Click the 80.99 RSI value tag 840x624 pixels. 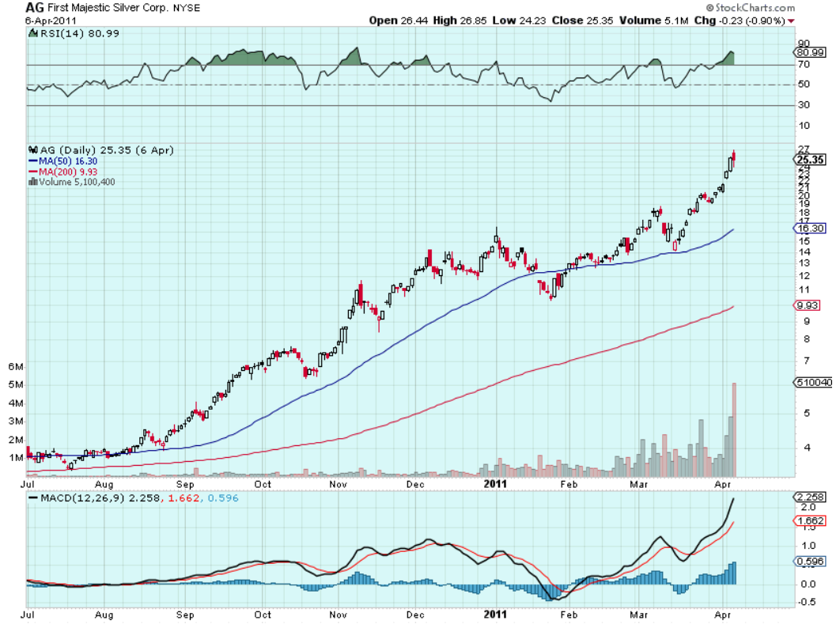pos(809,52)
